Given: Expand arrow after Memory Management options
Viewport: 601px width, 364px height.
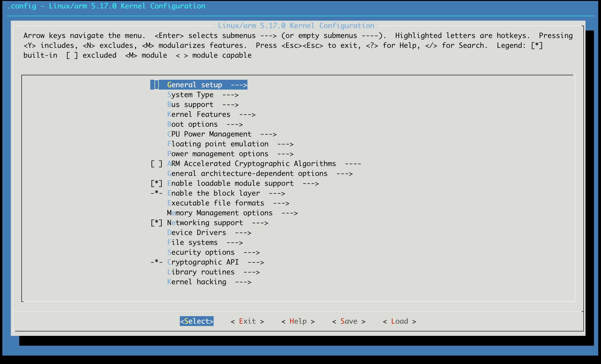Looking at the screenshot, I should [289, 213].
